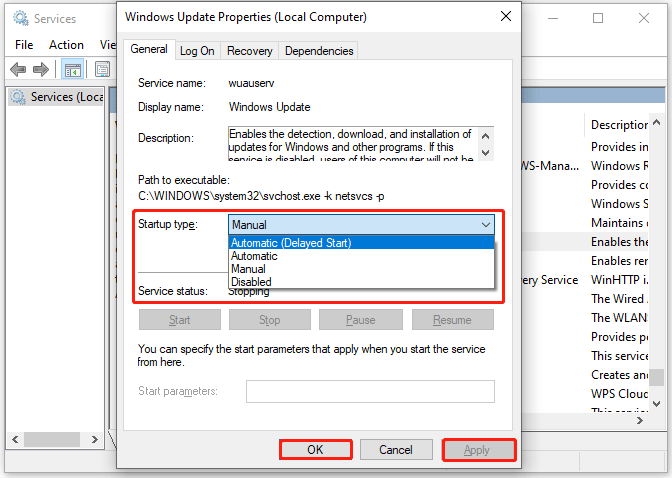Click description box scroll up arrow
672x478 pixels.
(x=486, y=136)
